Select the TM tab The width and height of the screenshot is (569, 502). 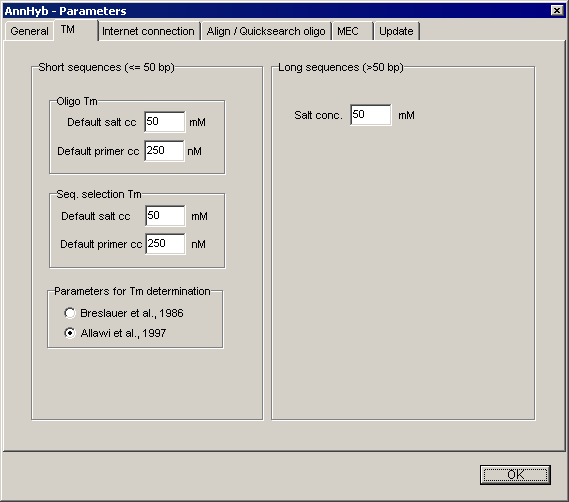(76, 30)
